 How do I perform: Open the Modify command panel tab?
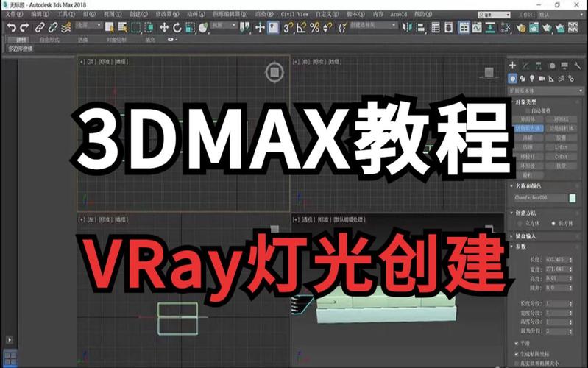pyautogui.click(x=525, y=66)
